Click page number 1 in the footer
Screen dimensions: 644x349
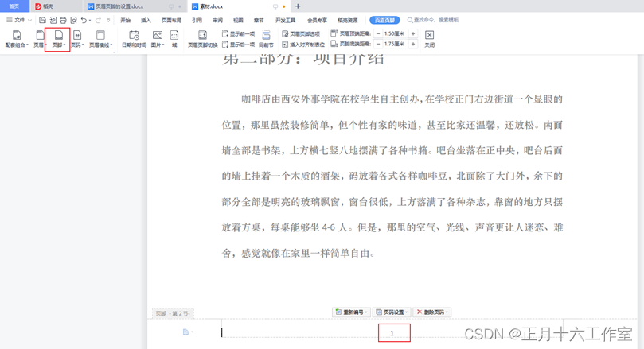pos(392,333)
